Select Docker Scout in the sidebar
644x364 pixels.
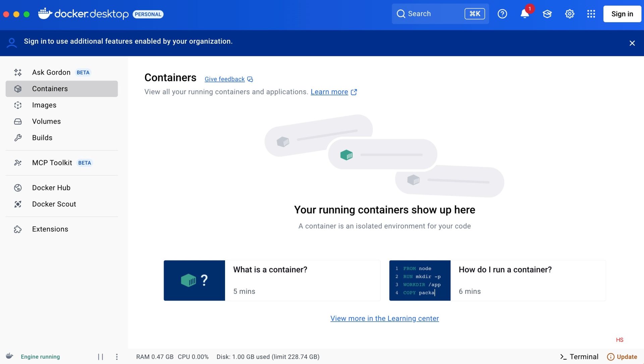tap(62, 204)
